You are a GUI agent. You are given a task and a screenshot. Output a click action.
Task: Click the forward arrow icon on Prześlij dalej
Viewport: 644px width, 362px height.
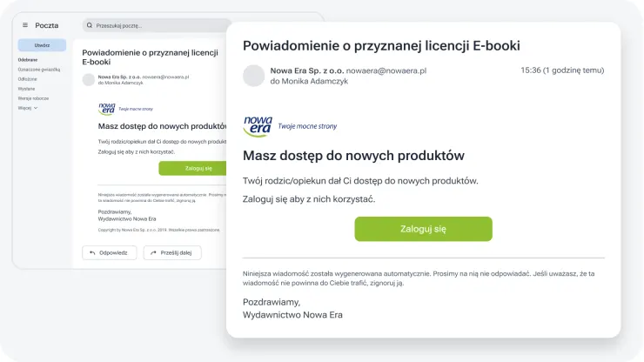click(x=154, y=253)
